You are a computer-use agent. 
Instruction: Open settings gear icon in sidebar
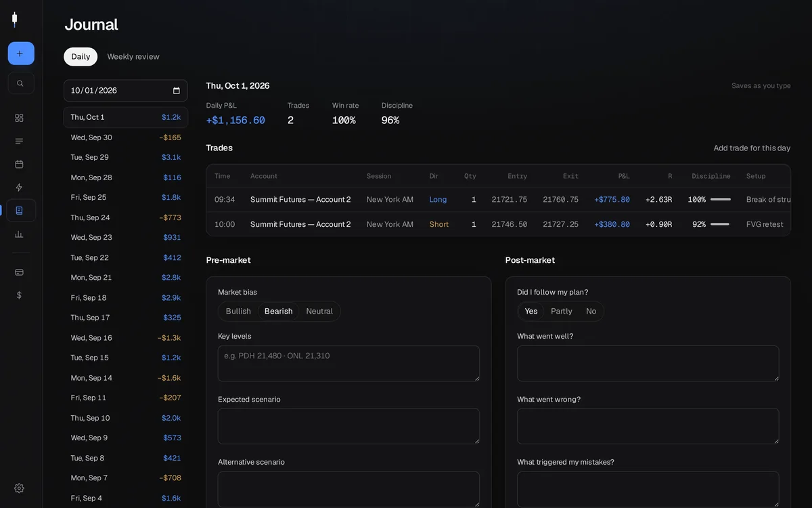point(19,488)
